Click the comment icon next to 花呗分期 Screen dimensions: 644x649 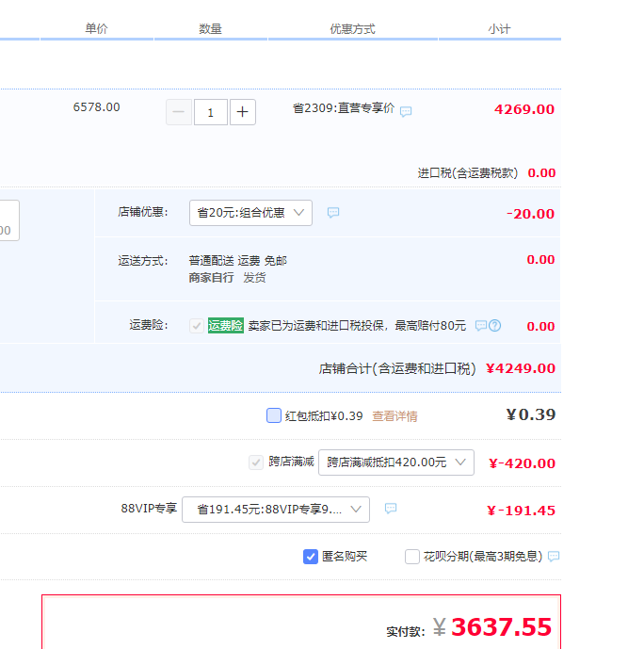tap(554, 557)
